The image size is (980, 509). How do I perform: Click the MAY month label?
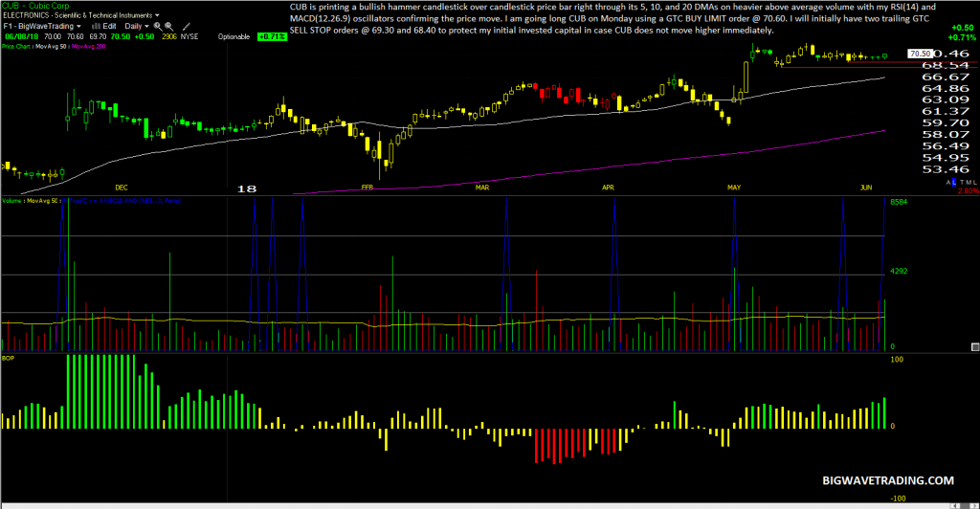tap(734, 188)
